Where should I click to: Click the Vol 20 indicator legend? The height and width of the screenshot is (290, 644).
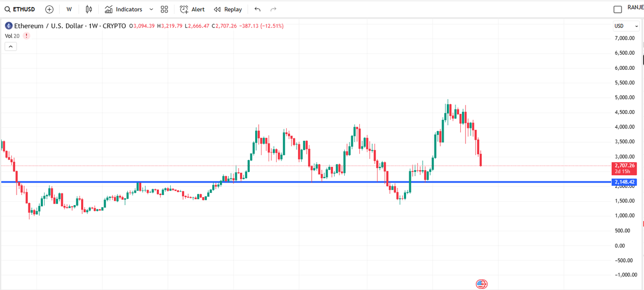pos(12,36)
